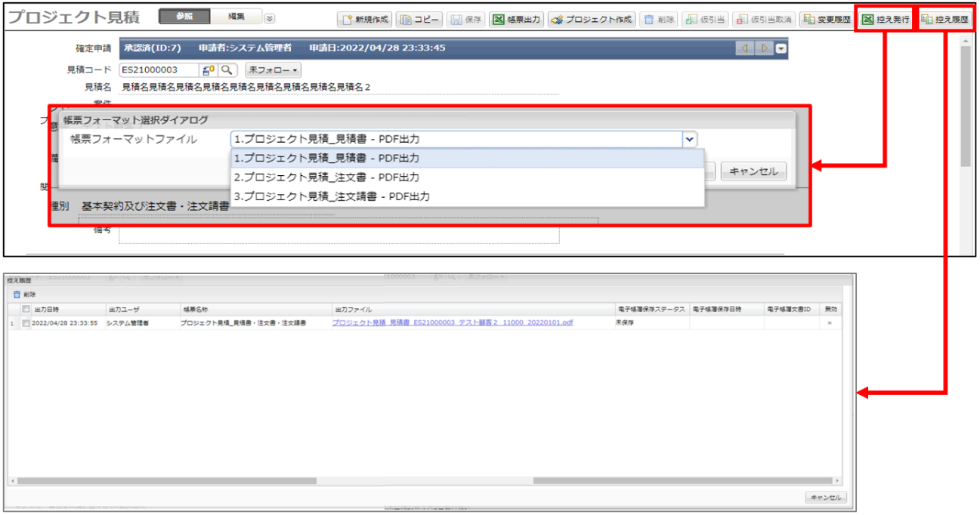Expand the double-chevron next to 編集
This screenshot has width=980, height=515.
(270, 18)
